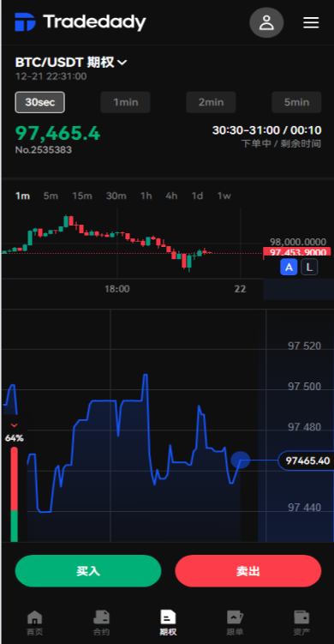
Task: Open the user profile avatar icon
Action: coord(266,22)
